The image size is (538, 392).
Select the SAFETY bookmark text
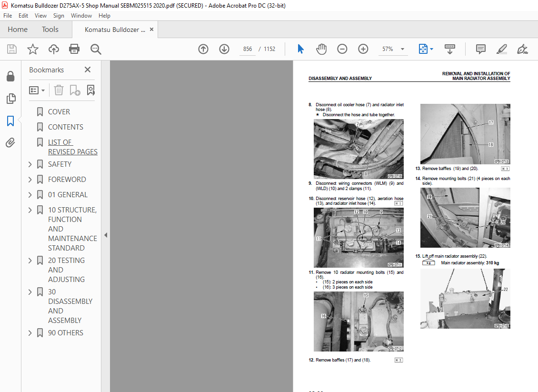click(60, 164)
